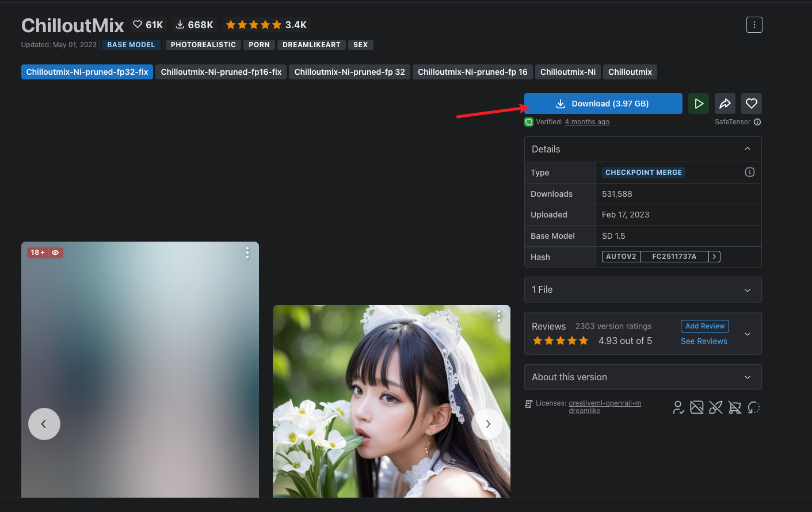
Task: Select the Chilloutmix version tab
Action: (630, 72)
